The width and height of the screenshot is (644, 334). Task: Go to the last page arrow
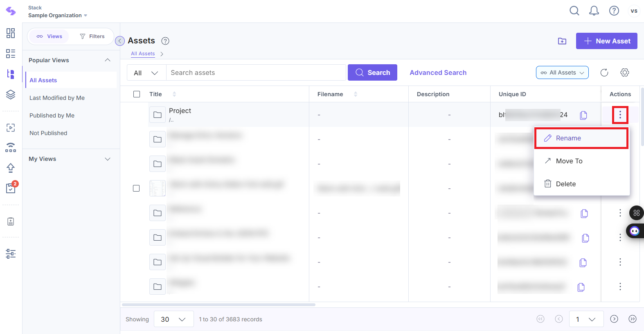click(633, 319)
